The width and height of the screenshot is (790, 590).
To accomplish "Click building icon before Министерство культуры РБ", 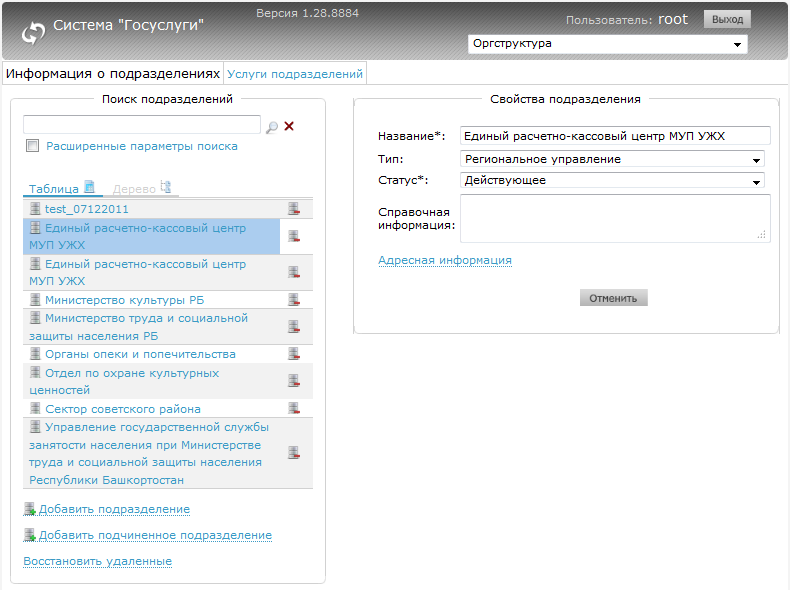I will click(35, 299).
